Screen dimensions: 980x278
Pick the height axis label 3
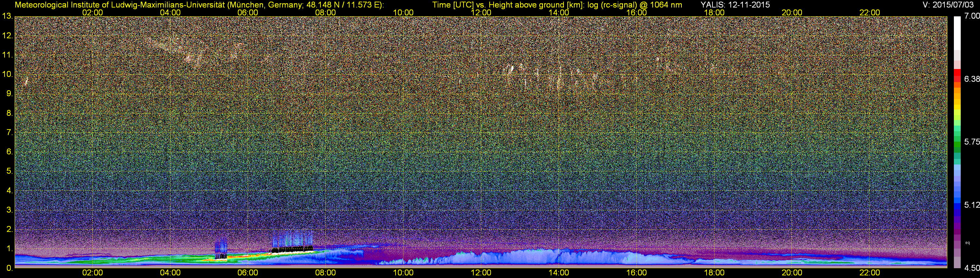(9, 210)
